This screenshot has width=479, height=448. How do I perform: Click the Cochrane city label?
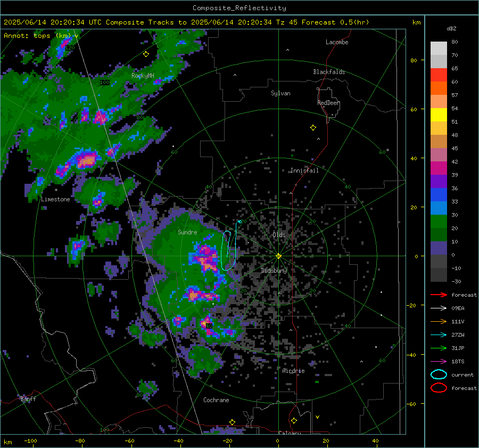[216, 400]
